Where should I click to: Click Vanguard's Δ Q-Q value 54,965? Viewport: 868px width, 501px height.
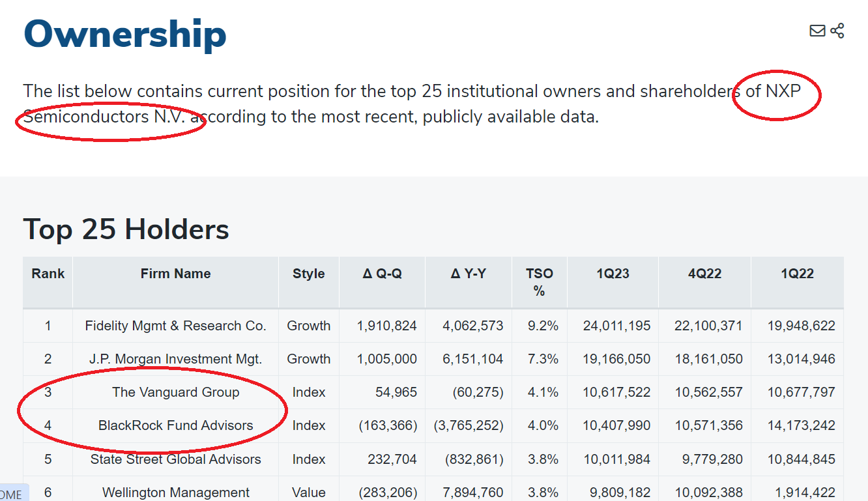[x=396, y=392]
